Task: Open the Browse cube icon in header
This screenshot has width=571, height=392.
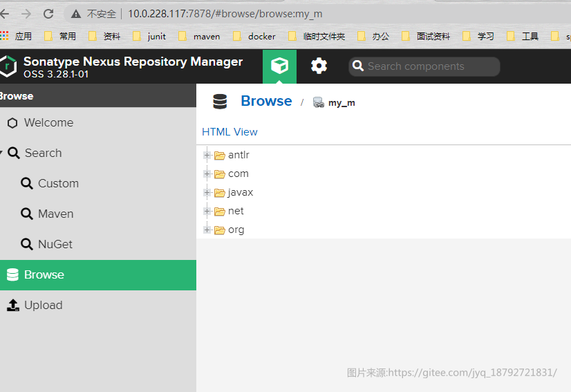Action: coord(279,66)
